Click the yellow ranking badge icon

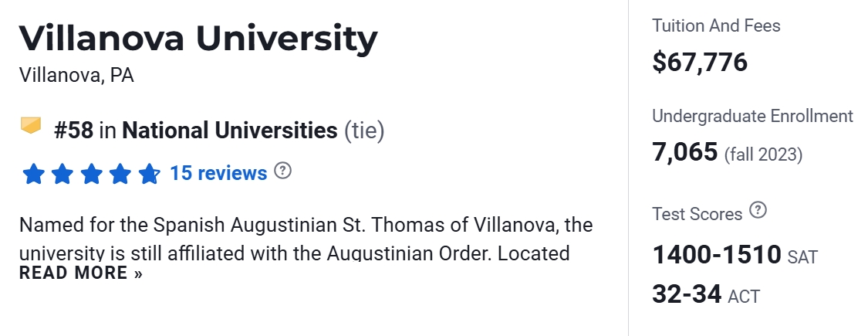[31, 125]
